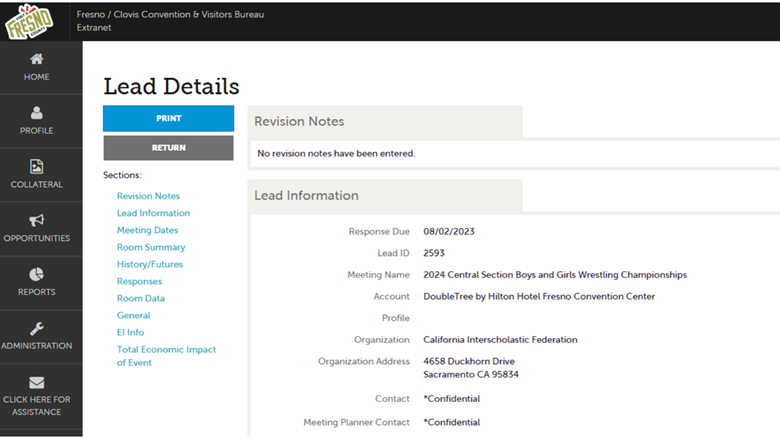Click the Collateral image file icon

36,167
